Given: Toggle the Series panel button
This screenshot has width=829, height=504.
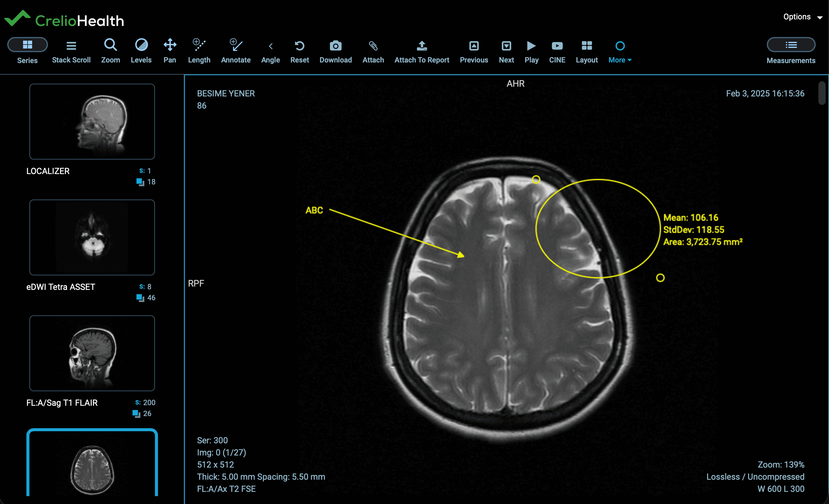Looking at the screenshot, I should pyautogui.click(x=27, y=45).
